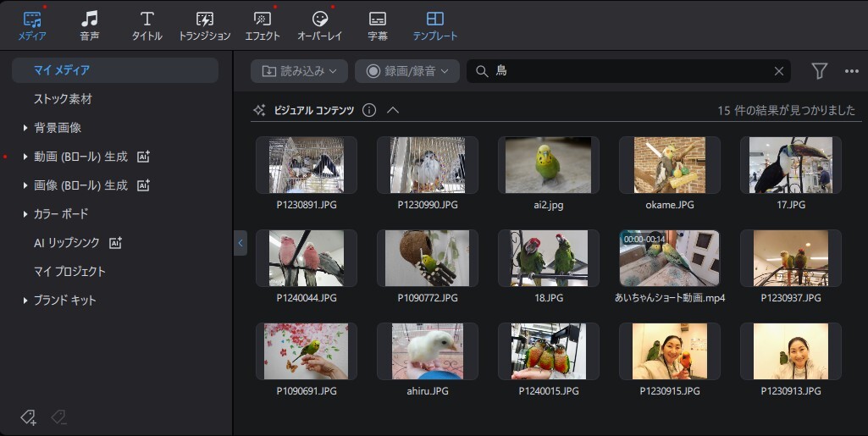Viewport: 868px width, 436px height.
Task: Open the 読み込み import dropdown
Action: point(299,71)
